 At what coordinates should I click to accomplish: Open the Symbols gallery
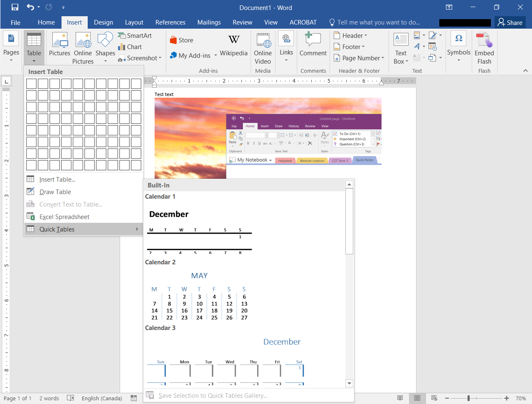click(458, 47)
